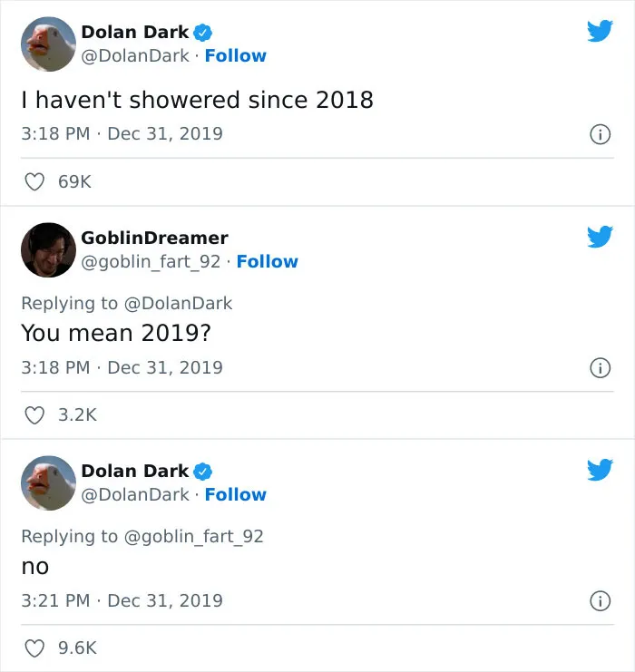Click 'Replying to @goblin_fart_92' mention link
The width and height of the screenshot is (635, 672).
tap(193, 537)
